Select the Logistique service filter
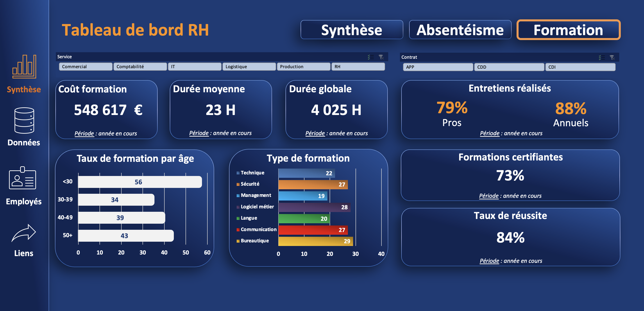644x311 pixels. 249,66
